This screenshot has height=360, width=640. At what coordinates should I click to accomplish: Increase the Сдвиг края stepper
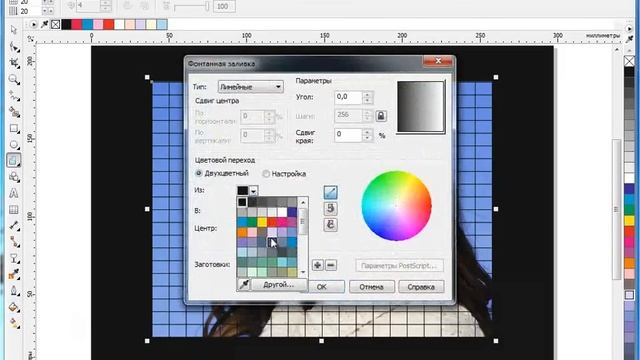point(367,132)
